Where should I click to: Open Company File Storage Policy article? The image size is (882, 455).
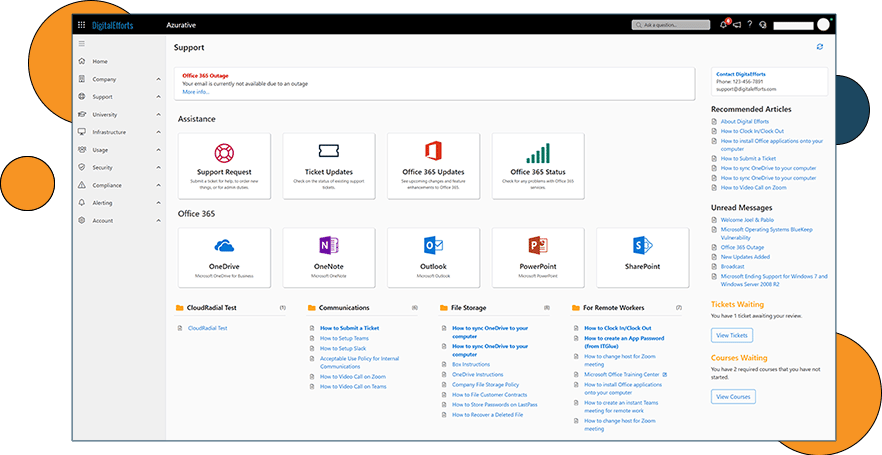coord(485,385)
